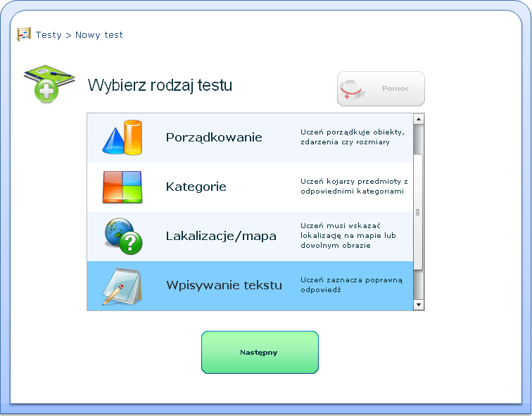Choose the Wpisywanie tekstu test type
Viewport: 532px width, 416px height.
click(x=250, y=286)
